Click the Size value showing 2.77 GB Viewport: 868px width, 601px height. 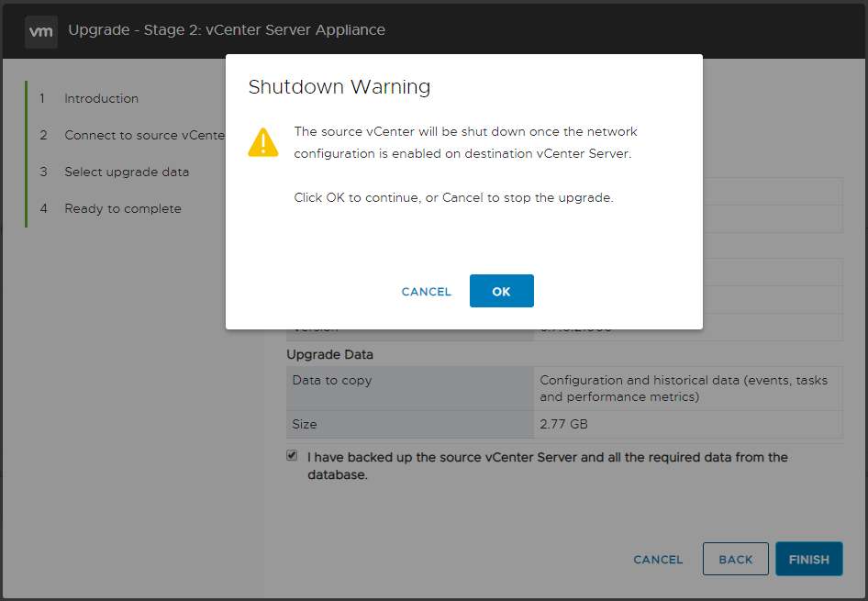click(557, 424)
